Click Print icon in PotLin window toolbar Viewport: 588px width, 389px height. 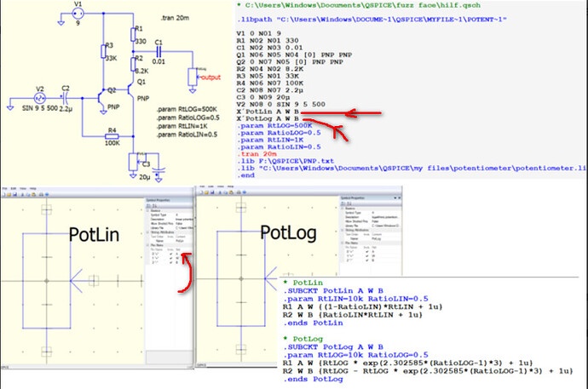coord(41,195)
